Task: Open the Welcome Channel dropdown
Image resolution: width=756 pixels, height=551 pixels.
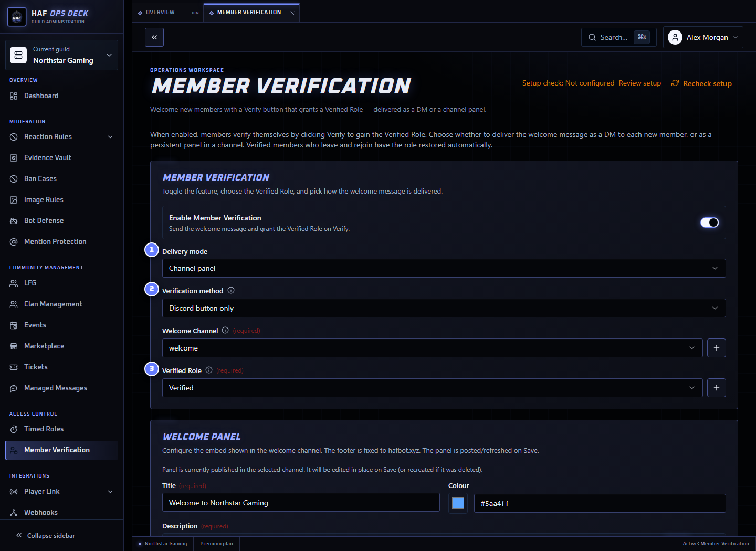Action: (432, 348)
